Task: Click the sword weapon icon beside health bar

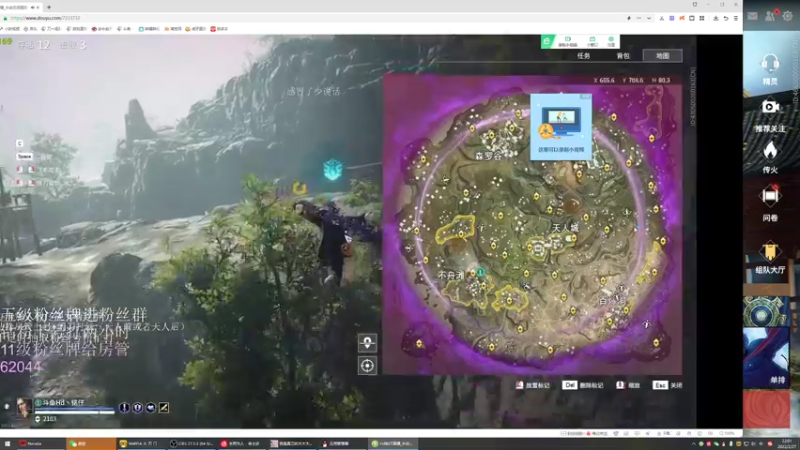Action: coord(164,407)
